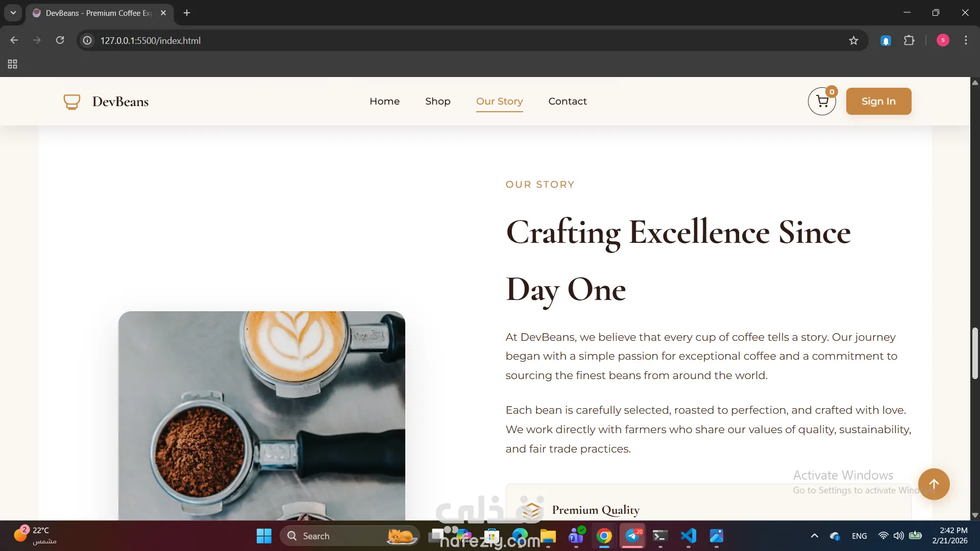
Task: Click the page's vertical scrollbar thumb
Action: [975, 353]
